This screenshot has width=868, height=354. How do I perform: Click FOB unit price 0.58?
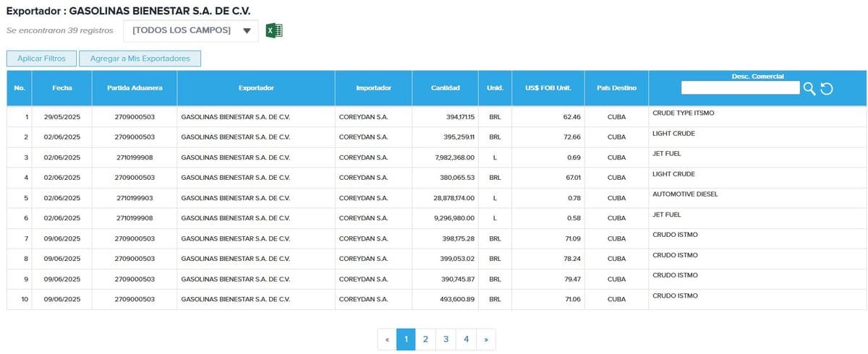pos(575,217)
